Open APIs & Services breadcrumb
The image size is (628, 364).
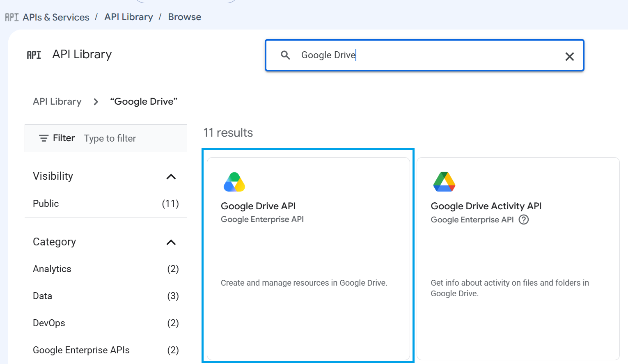[56, 17]
